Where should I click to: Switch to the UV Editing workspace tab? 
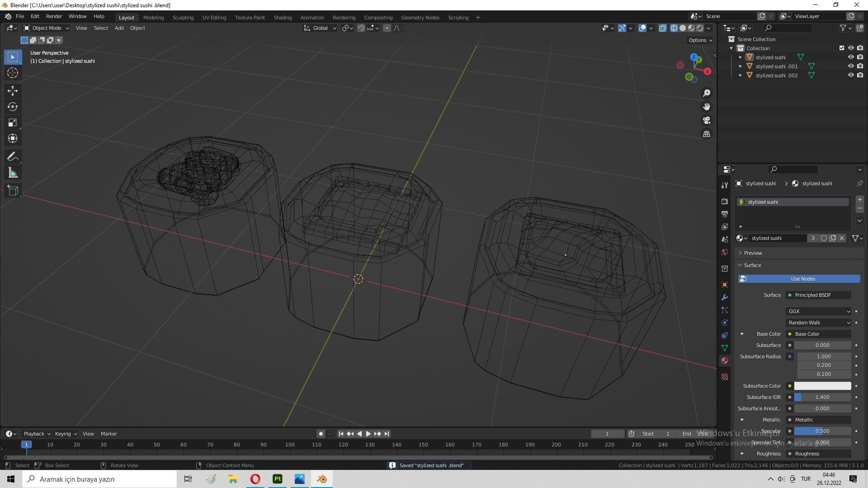[214, 18]
